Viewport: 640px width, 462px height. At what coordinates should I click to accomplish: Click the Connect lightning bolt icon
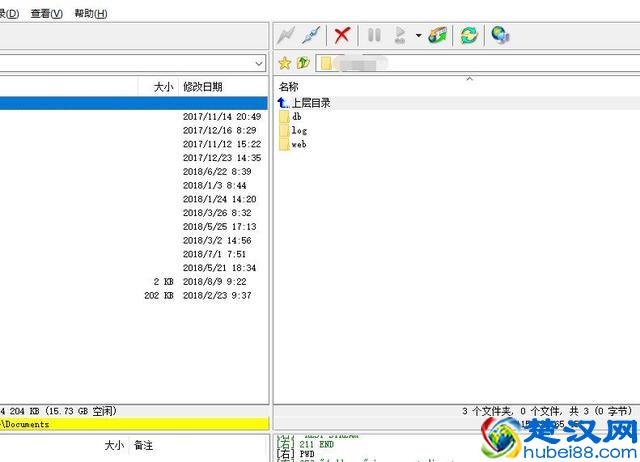tap(287, 35)
